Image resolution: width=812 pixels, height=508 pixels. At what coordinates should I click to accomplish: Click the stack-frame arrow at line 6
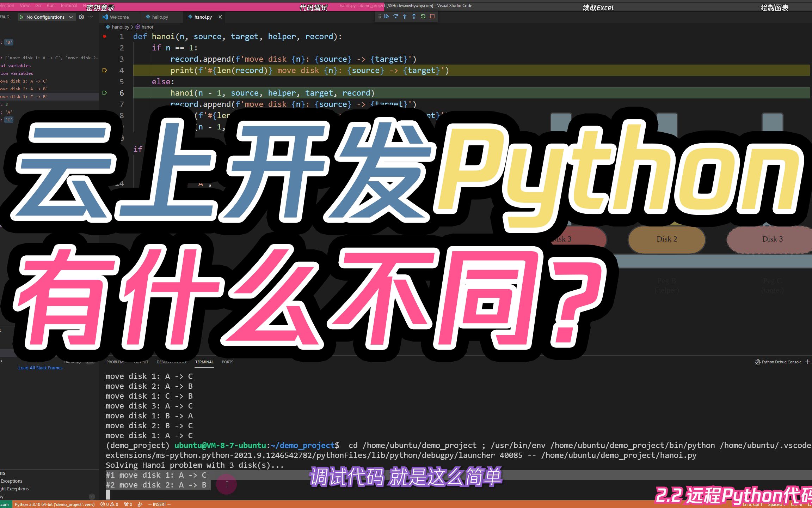click(104, 93)
